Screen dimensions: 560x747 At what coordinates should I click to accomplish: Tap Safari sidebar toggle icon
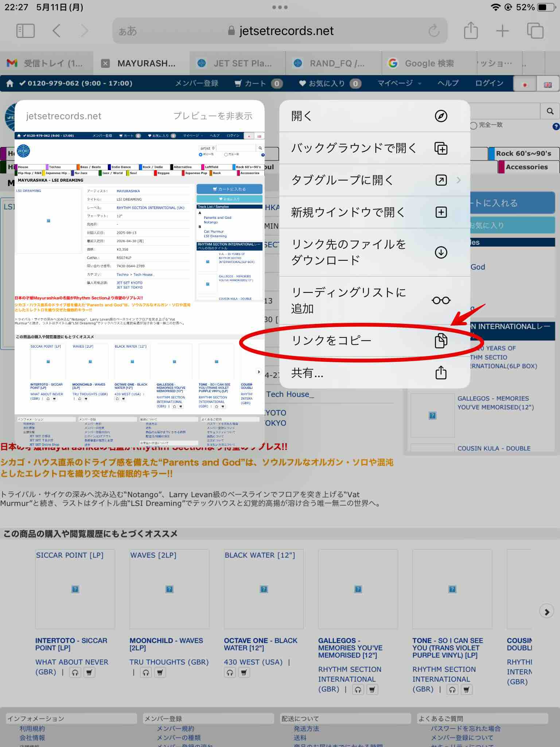point(26,31)
